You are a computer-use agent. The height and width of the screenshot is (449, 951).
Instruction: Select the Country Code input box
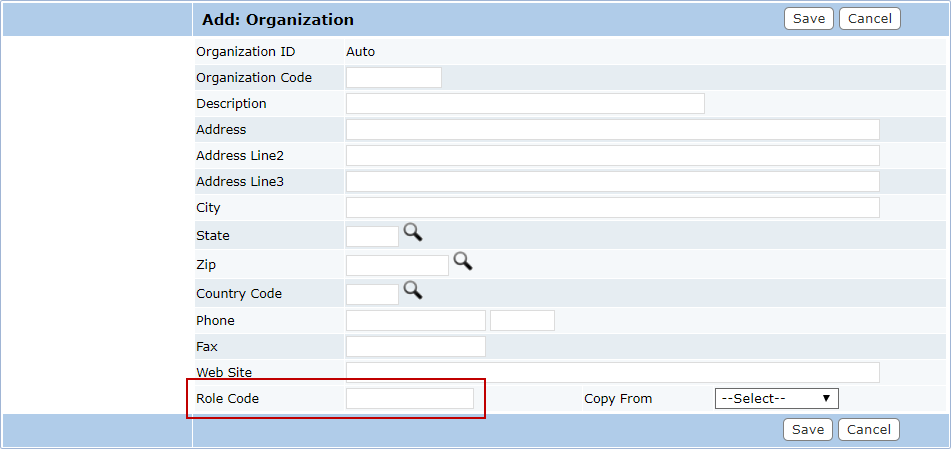(x=372, y=294)
